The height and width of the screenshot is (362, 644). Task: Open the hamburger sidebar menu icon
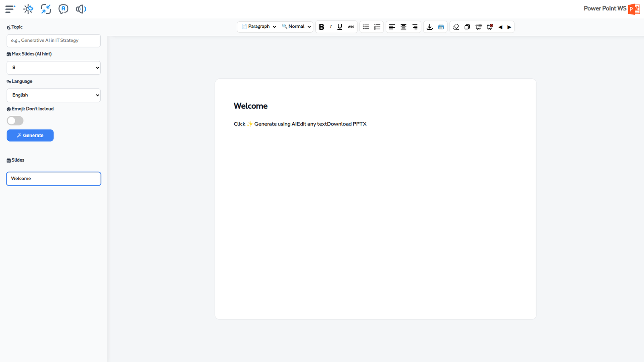tap(10, 9)
